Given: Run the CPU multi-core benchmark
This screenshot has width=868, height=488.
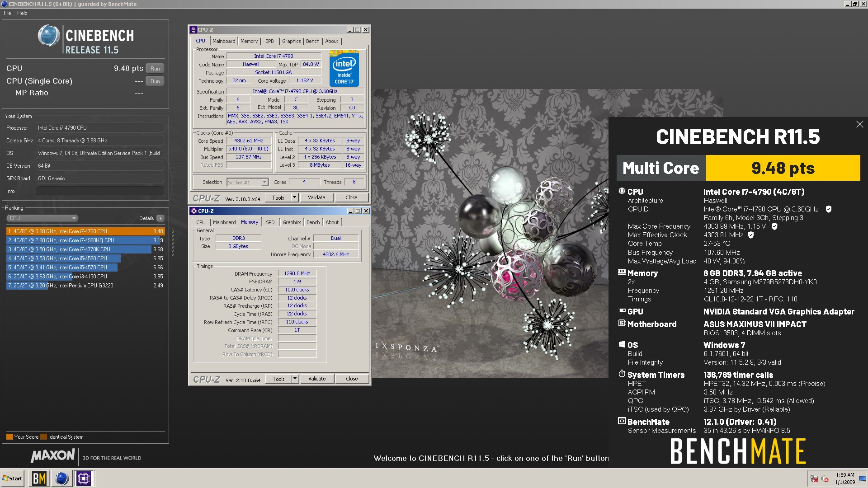Looking at the screenshot, I should (155, 69).
